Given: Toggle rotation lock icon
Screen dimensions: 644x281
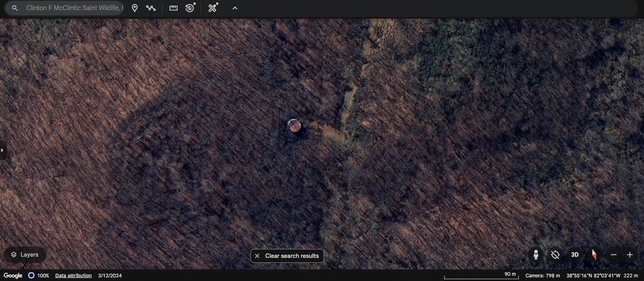Looking at the screenshot, I should tap(555, 255).
